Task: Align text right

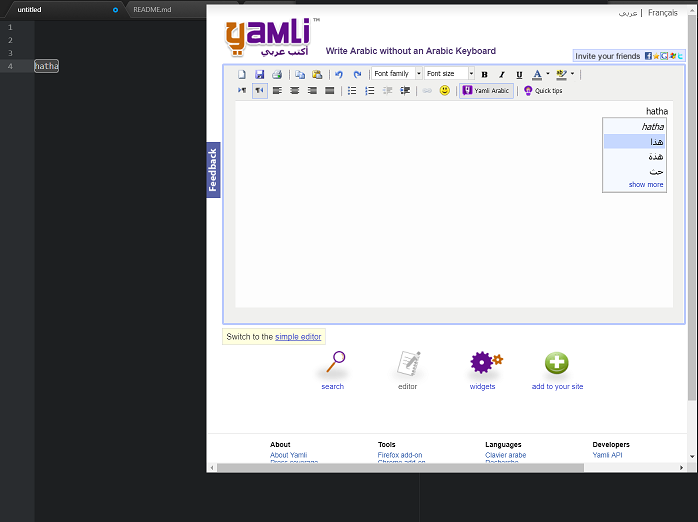Action: click(312, 91)
